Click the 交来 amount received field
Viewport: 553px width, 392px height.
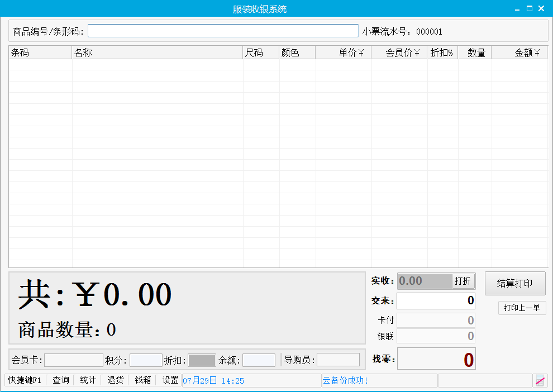coord(436,301)
